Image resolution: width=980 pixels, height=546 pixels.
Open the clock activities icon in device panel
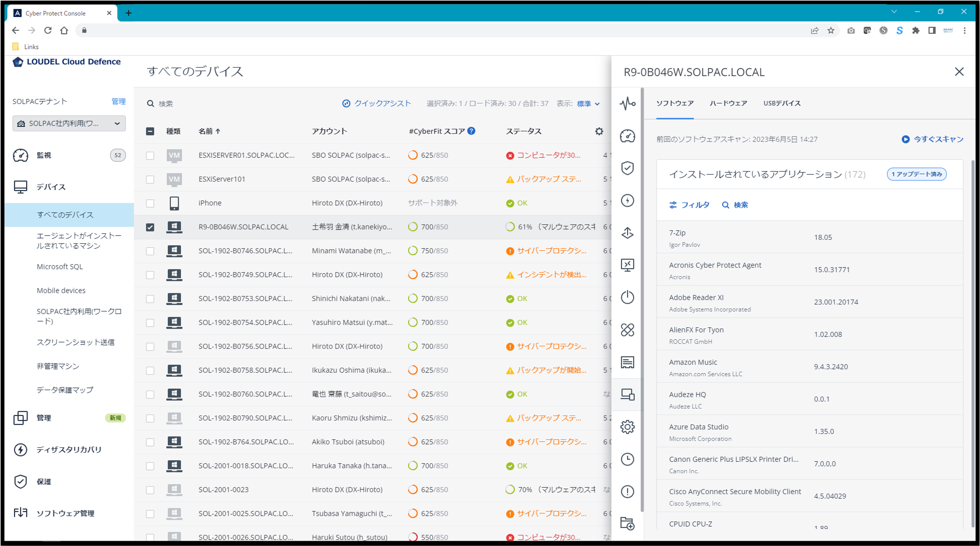tap(627, 459)
